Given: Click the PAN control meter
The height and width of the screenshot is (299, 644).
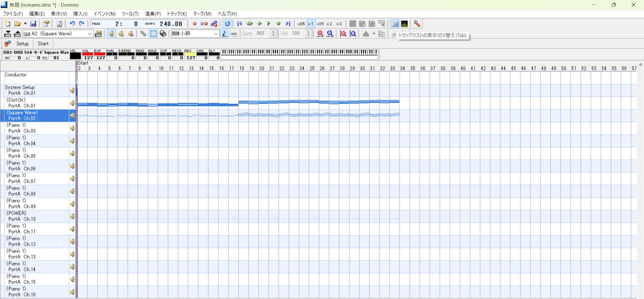Looking at the screenshot, I should 111,54.
